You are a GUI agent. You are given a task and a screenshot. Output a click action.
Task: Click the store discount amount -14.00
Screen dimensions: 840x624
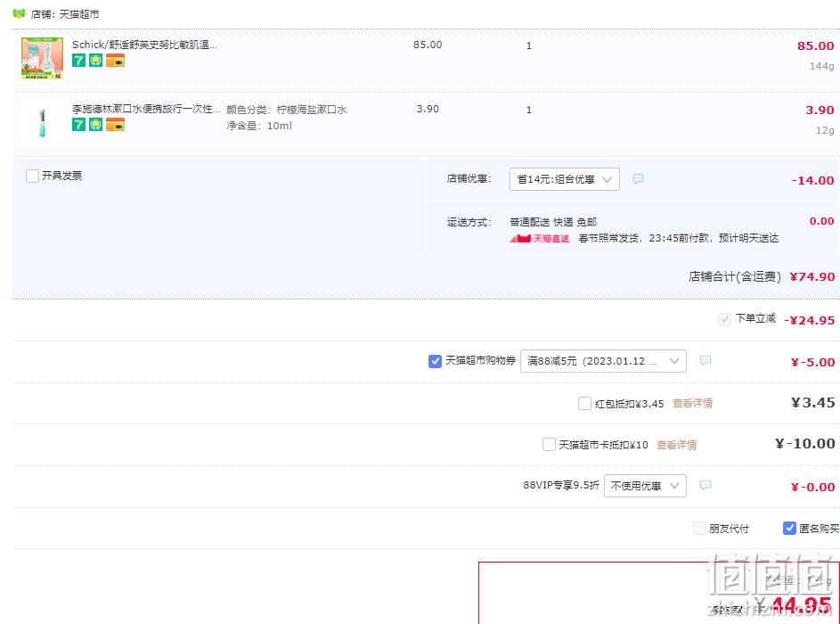click(812, 181)
